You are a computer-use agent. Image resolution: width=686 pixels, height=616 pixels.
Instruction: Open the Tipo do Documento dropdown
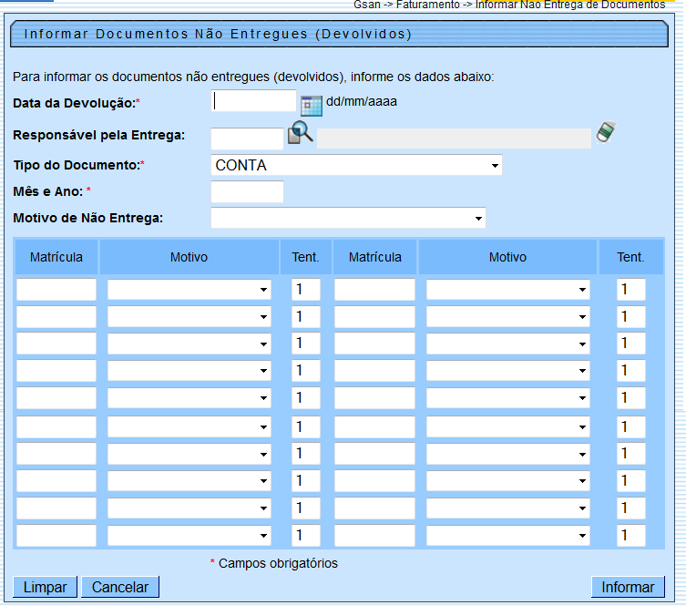(356, 166)
